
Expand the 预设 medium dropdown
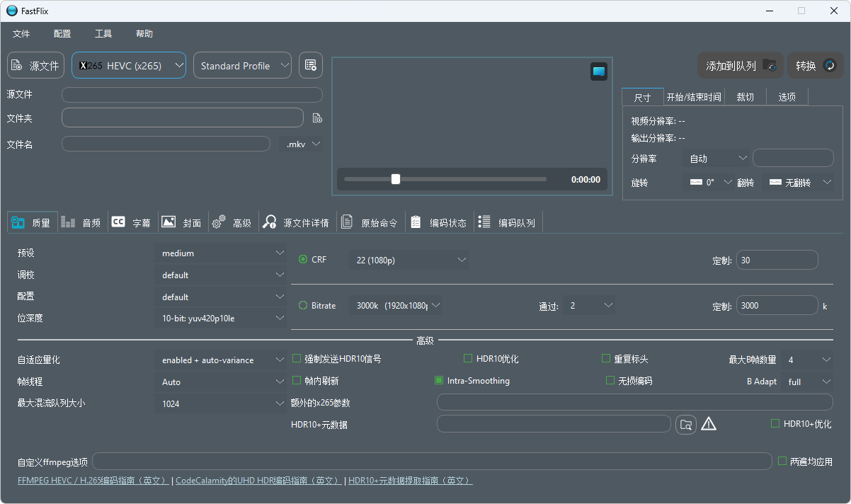(220, 253)
